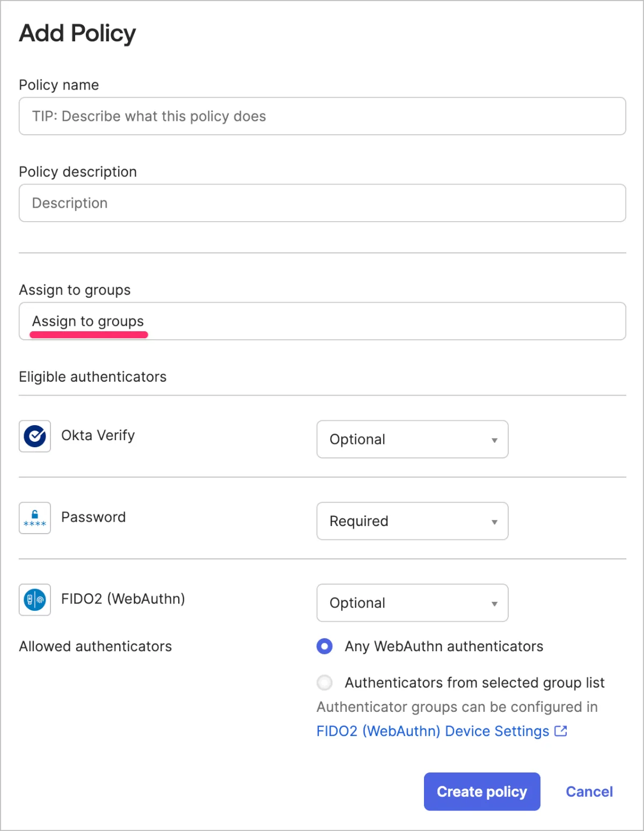Image resolution: width=644 pixels, height=831 pixels.
Task: Expand the Password Required dropdown
Action: (412, 521)
